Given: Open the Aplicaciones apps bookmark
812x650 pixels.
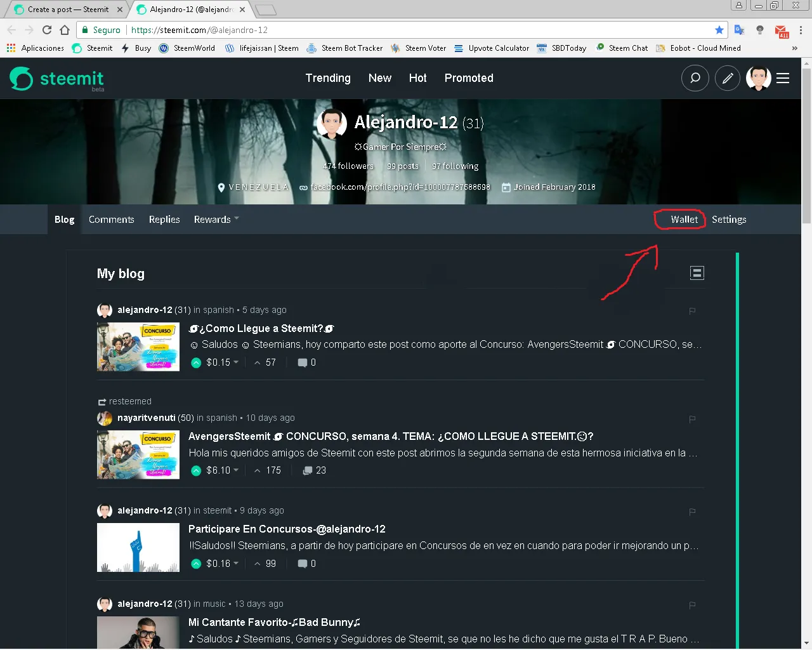Looking at the screenshot, I should 36,48.
